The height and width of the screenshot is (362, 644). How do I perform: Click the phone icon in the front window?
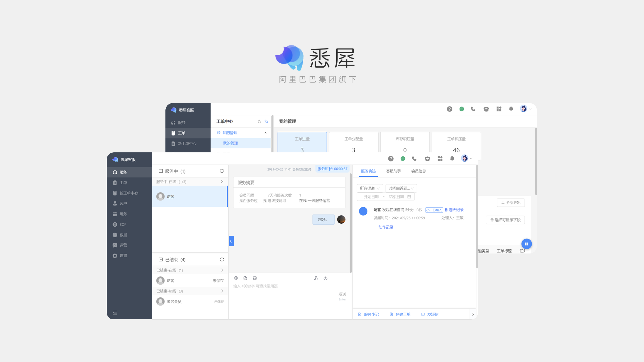(x=414, y=158)
